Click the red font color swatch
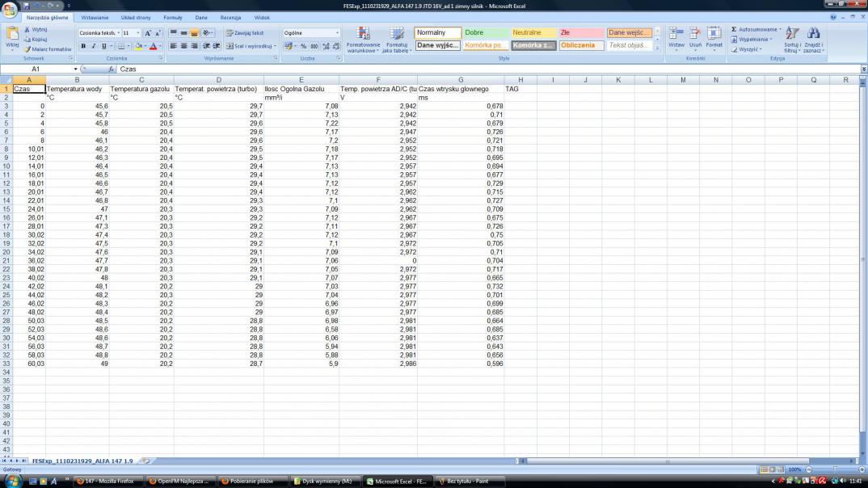This screenshot has width=868, height=488. [153, 46]
